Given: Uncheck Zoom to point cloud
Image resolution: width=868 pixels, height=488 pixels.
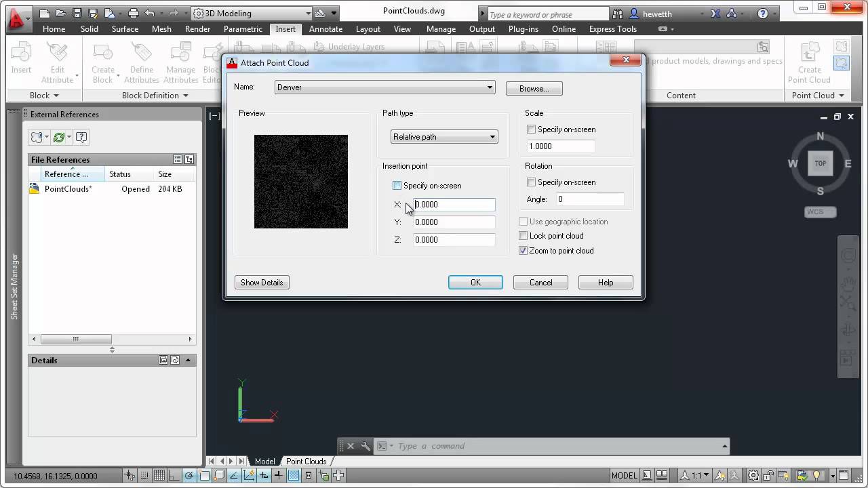Looking at the screenshot, I should click(523, 251).
